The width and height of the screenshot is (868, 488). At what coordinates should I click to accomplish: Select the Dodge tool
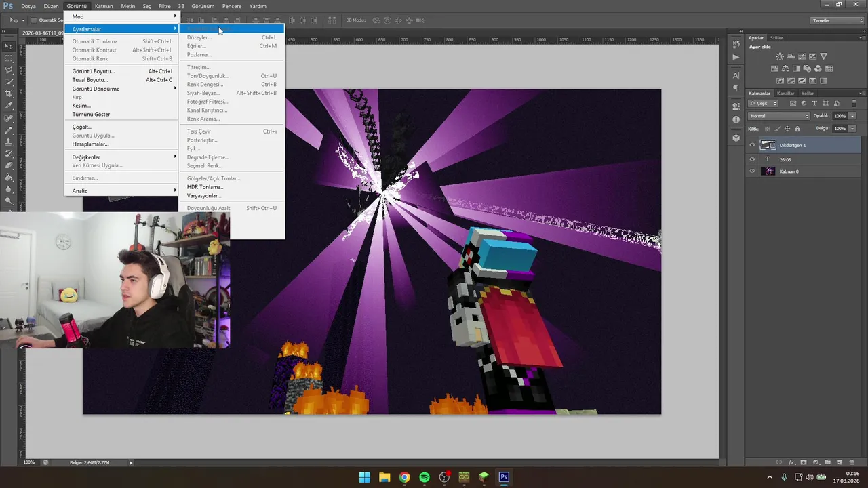tap(9, 201)
